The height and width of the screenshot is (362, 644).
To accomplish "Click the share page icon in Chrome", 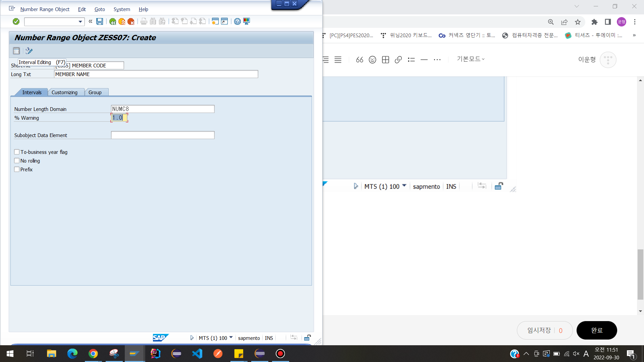I will [564, 22].
